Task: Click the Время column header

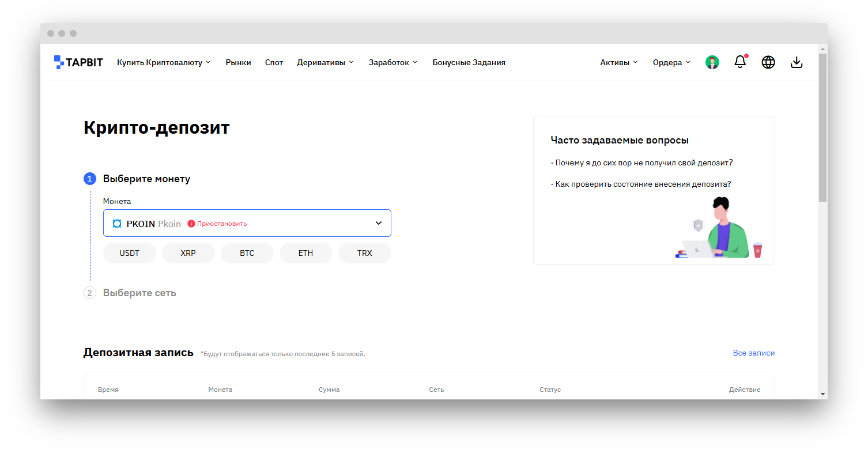Action: coord(108,390)
